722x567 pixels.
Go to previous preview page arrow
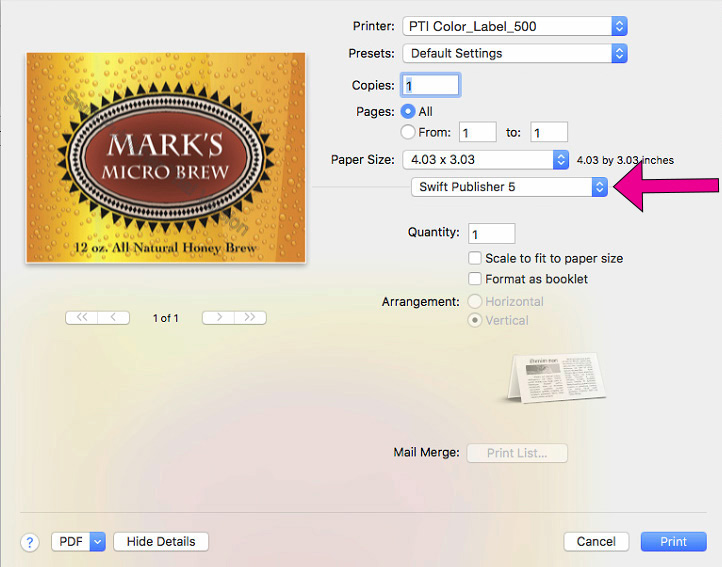click(x=113, y=318)
